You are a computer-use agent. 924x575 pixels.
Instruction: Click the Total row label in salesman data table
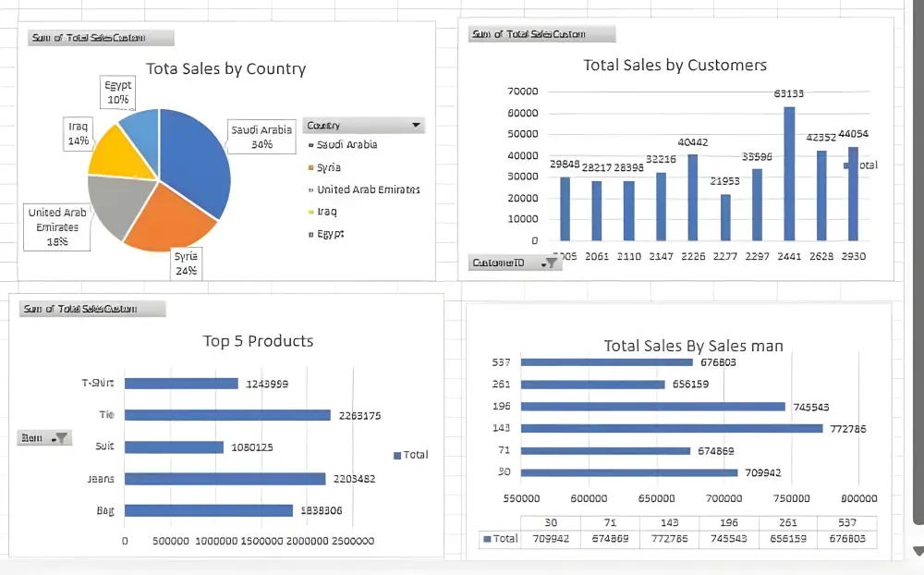tap(500, 538)
